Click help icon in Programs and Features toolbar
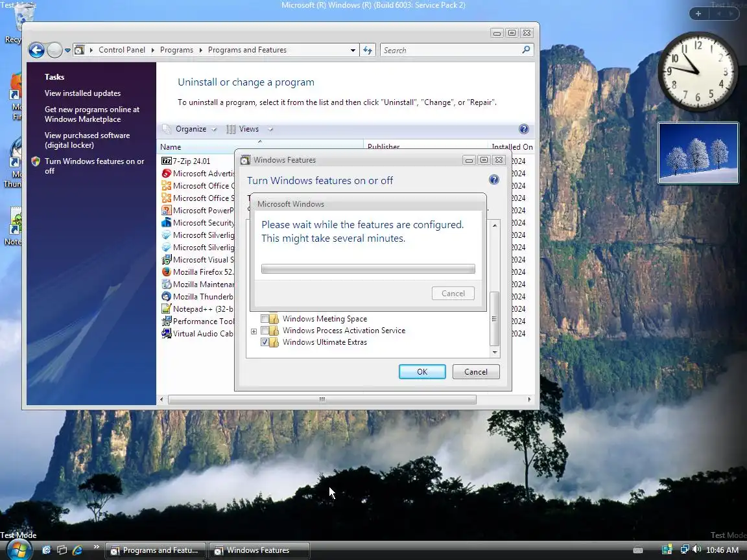The image size is (747, 560). pyautogui.click(x=523, y=129)
